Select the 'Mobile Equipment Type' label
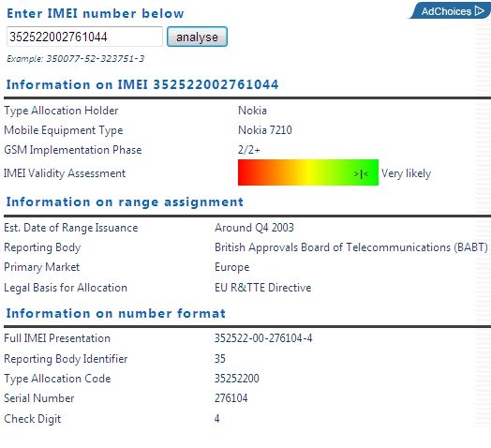 click(64, 130)
